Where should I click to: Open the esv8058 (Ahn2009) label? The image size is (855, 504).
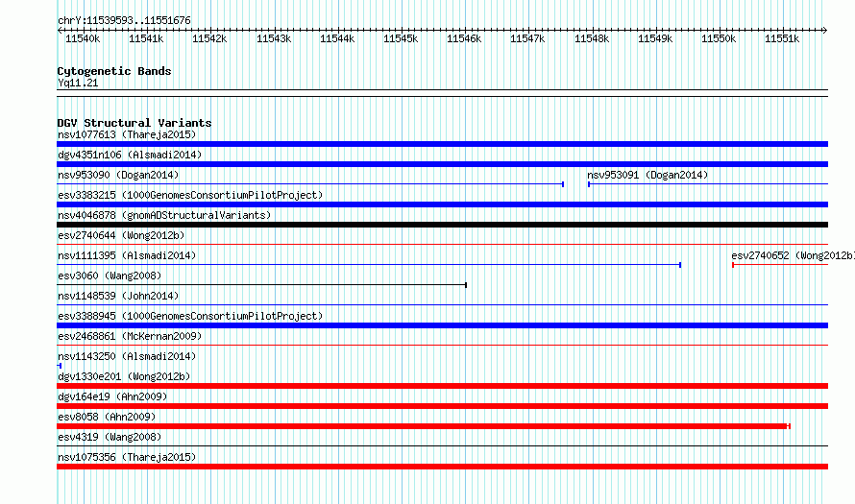click(x=107, y=417)
